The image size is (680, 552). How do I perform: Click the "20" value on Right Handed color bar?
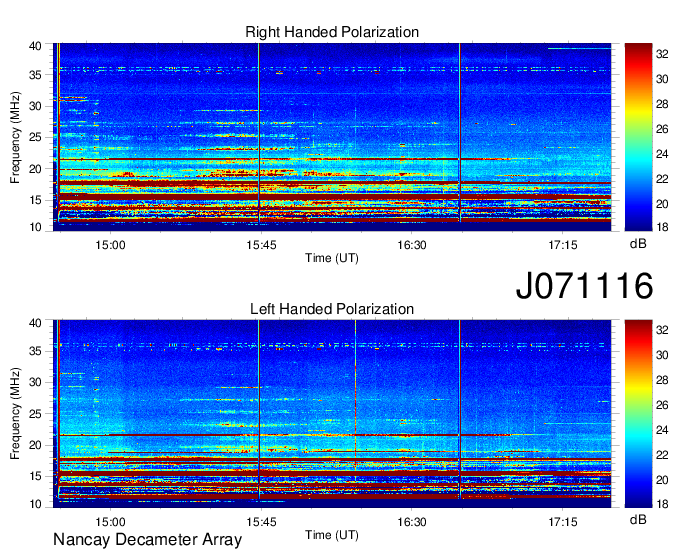[x=662, y=204]
